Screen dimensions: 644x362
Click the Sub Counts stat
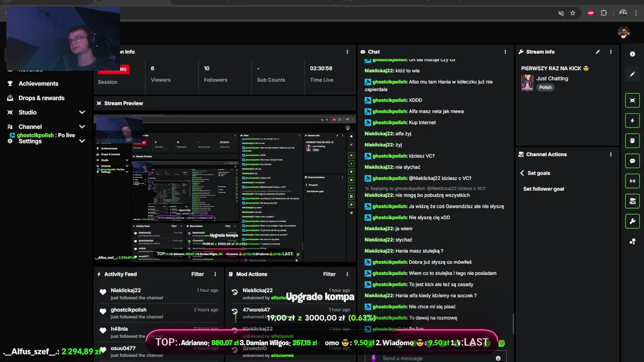tap(271, 74)
